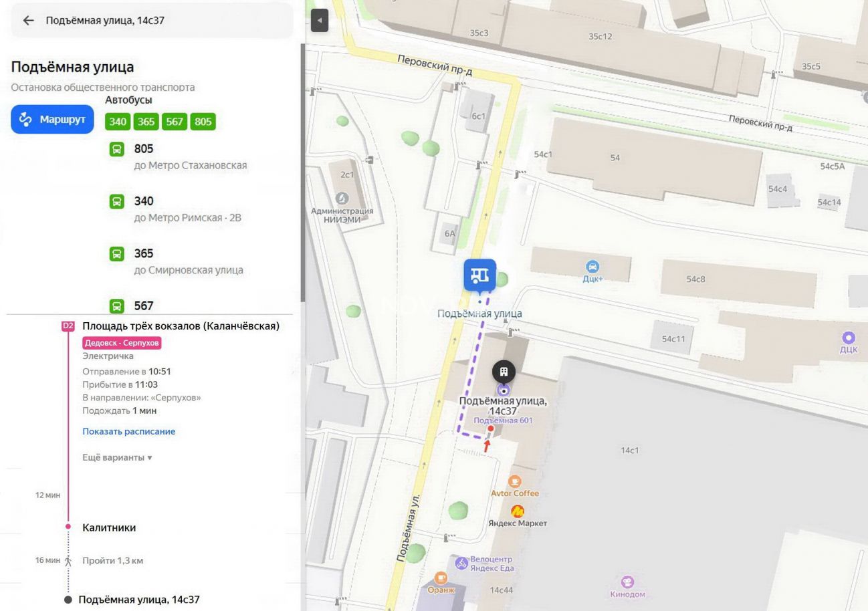Screen dimensions: 868x611
Task: Select the green bus 805 badge
Action: pyautogui.click(x=203, y=122)
